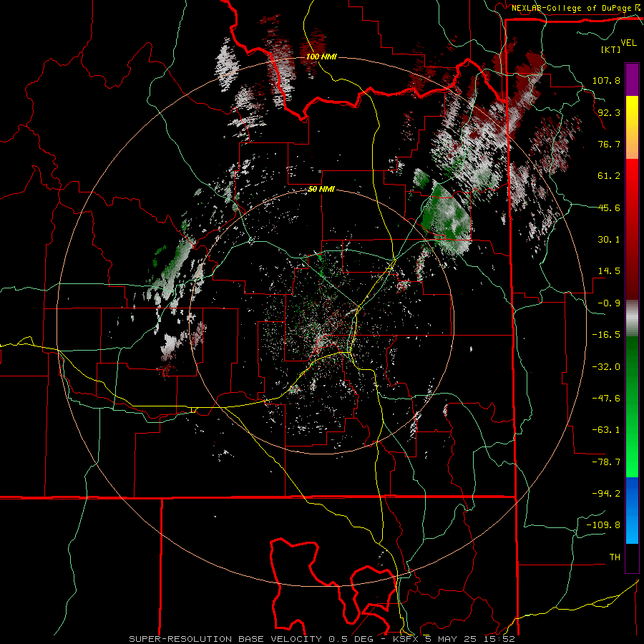
Task: Click the 50 NMI range ring label
Action: (x=321, y=190)
